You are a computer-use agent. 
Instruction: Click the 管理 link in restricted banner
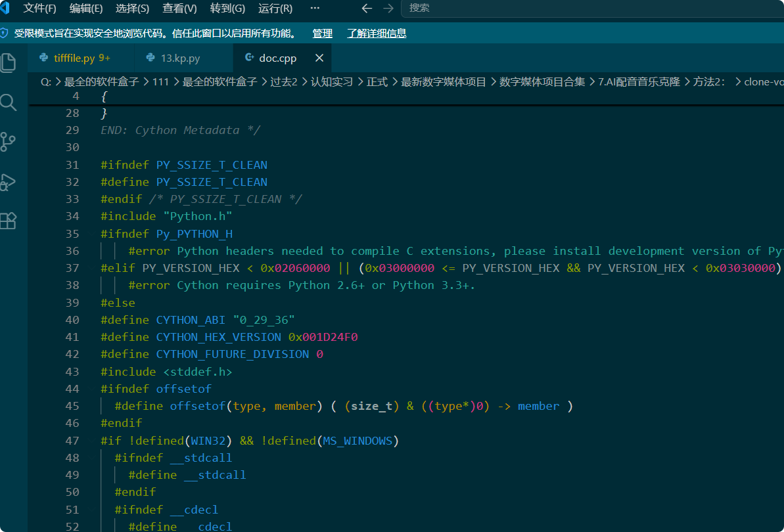point(322,33)
